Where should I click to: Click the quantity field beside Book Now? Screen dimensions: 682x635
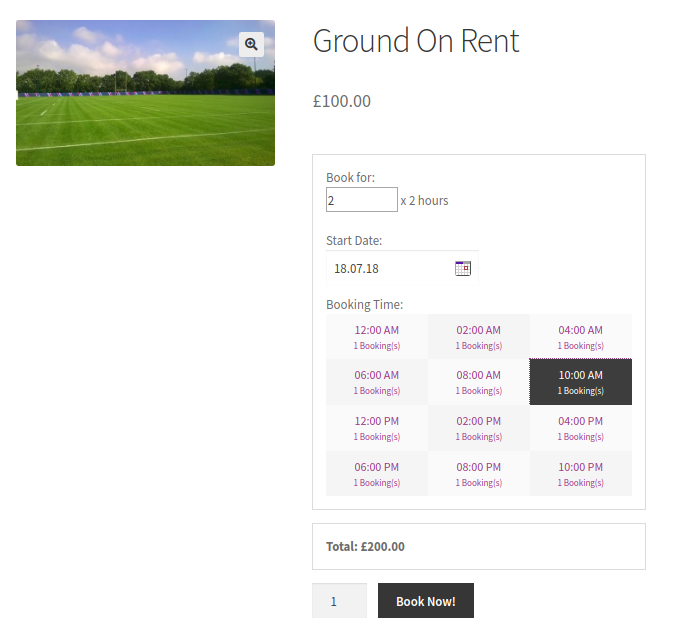[x=339, y=601]
